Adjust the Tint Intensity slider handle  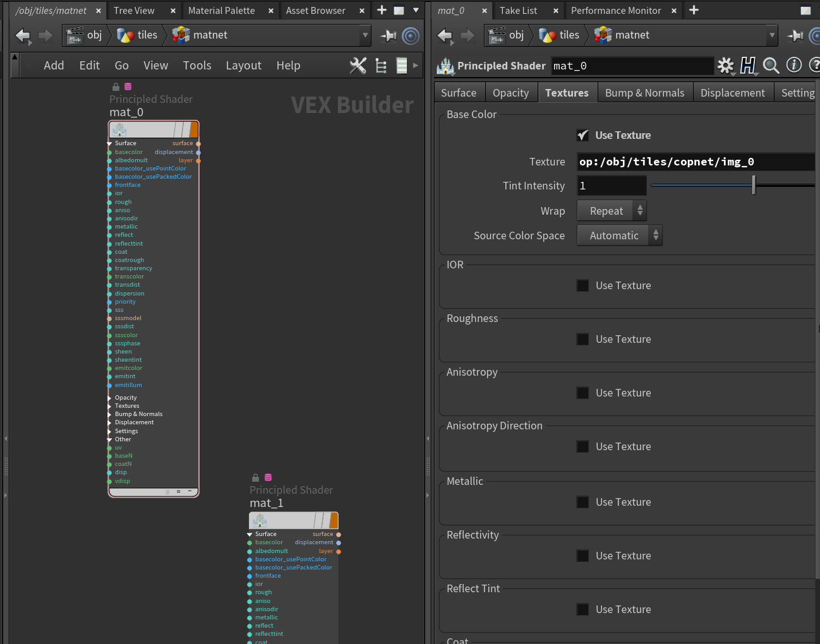click(x=754, y=186)
